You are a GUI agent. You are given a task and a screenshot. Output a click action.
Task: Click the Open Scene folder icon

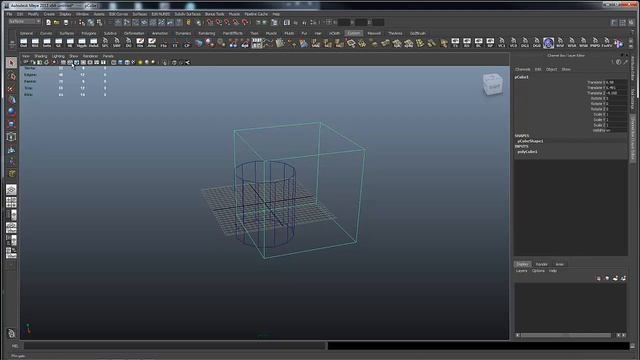pos(57,22)
